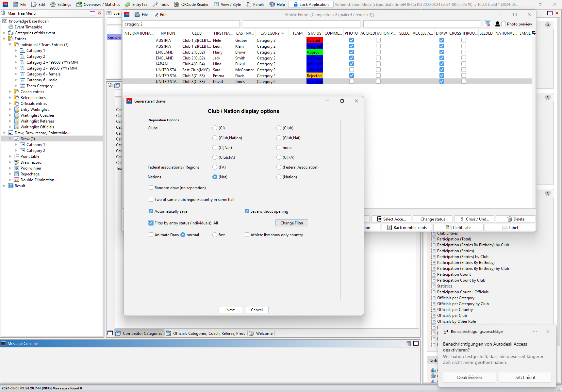The height and width of the screenshot is (392, 562).
Task: Click Cancel in Generate all draws
Action: pyautogui.click(x=257, y=310)
